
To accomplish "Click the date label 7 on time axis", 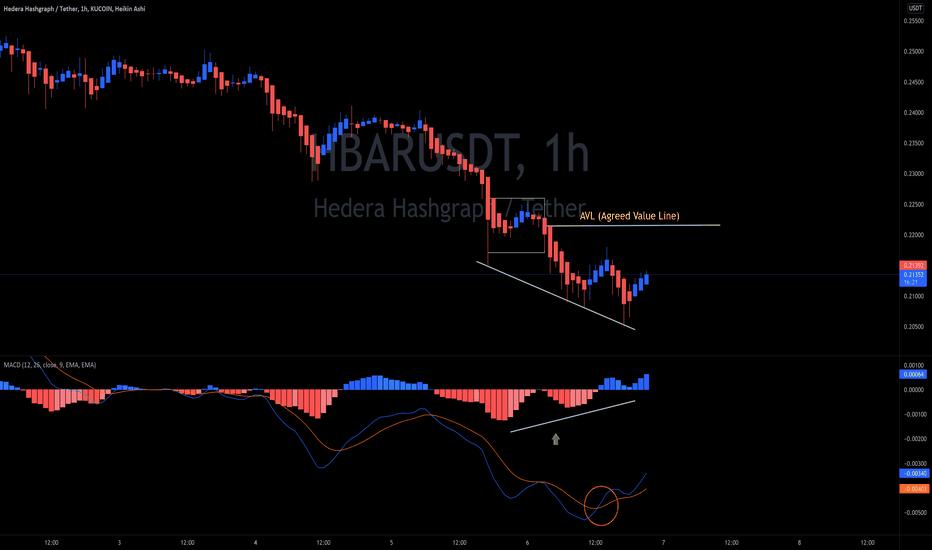I will (663, 543).
